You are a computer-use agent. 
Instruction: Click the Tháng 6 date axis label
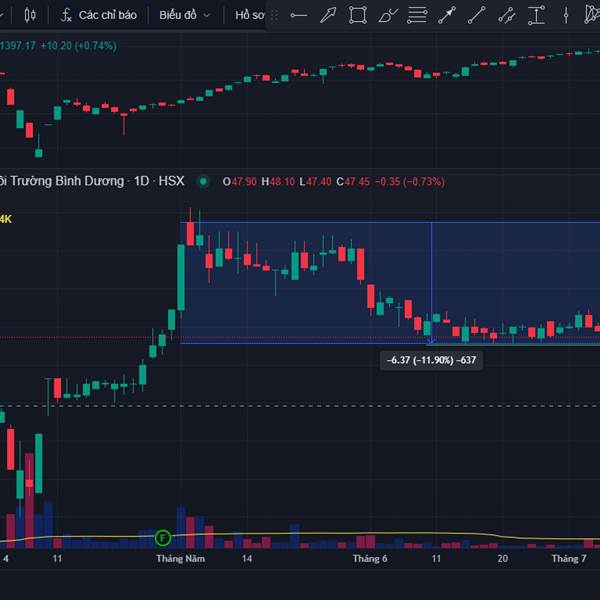click(x=370, y=559)
